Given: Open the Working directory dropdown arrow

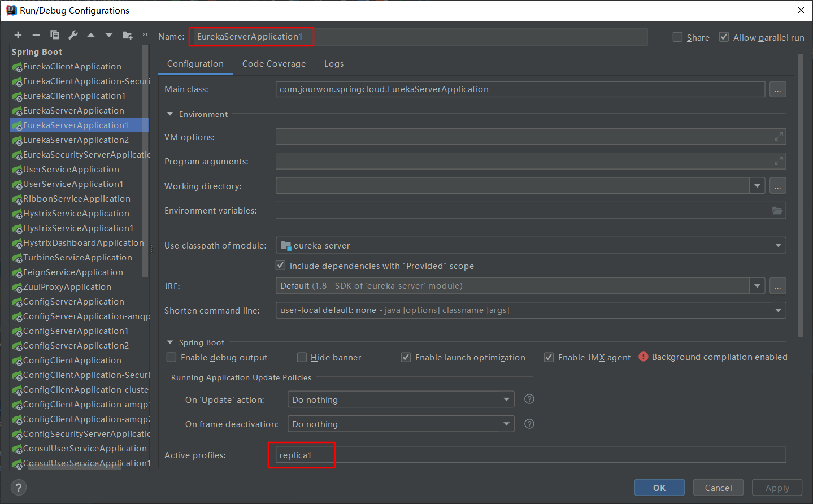Looking at the screenshot, I should pos(758,186).
